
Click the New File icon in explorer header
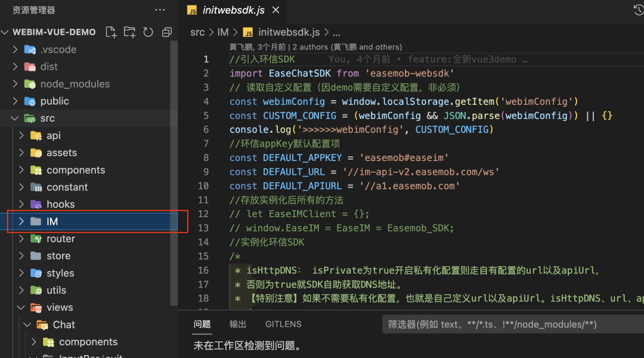coord(111,32)
